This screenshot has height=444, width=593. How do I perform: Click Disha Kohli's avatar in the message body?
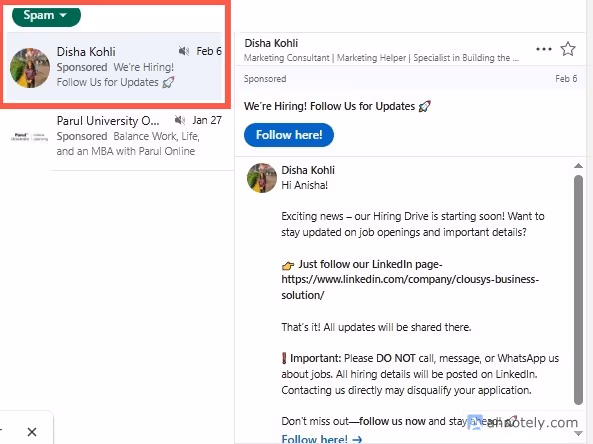click(262, 178)
